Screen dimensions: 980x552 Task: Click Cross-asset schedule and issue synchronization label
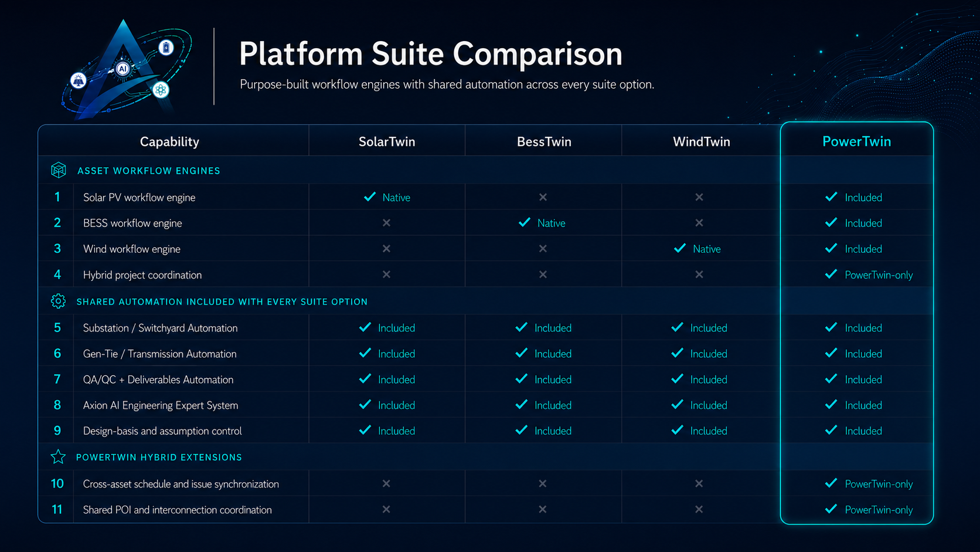181,484
